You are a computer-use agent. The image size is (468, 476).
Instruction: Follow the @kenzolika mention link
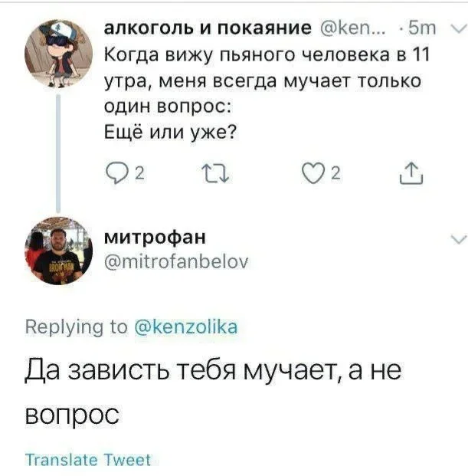[x=186, y=327]
